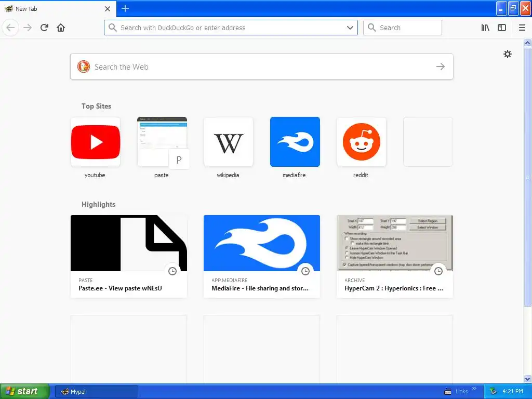Viewport: 532px width, 399px height.
Task: Open new tab page settings gear
Action: [507, 54]
